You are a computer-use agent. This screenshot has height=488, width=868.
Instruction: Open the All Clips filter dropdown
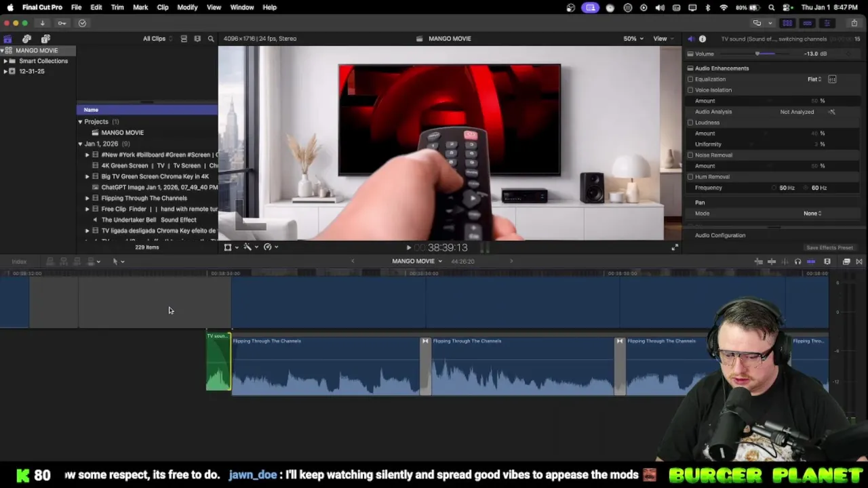157,39
